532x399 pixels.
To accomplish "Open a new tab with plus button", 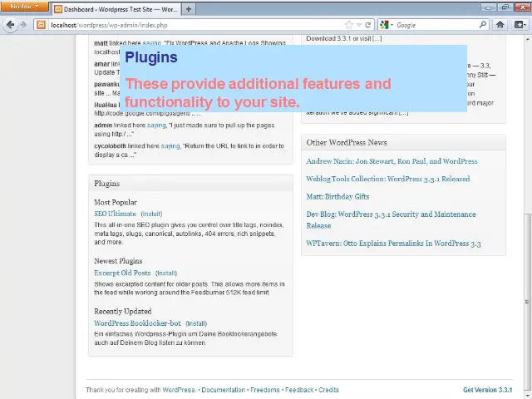I will pyautogui.click(x=189, y=9).
